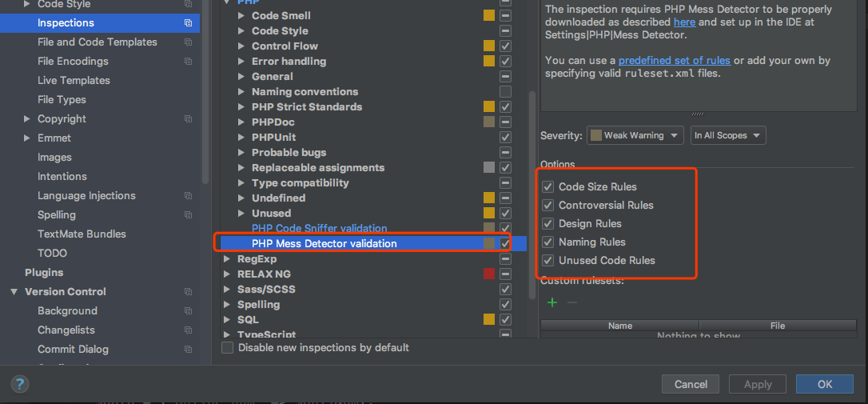Open Images settings page
This screenshot has height=404, width=868.
[x=54, y=158]
